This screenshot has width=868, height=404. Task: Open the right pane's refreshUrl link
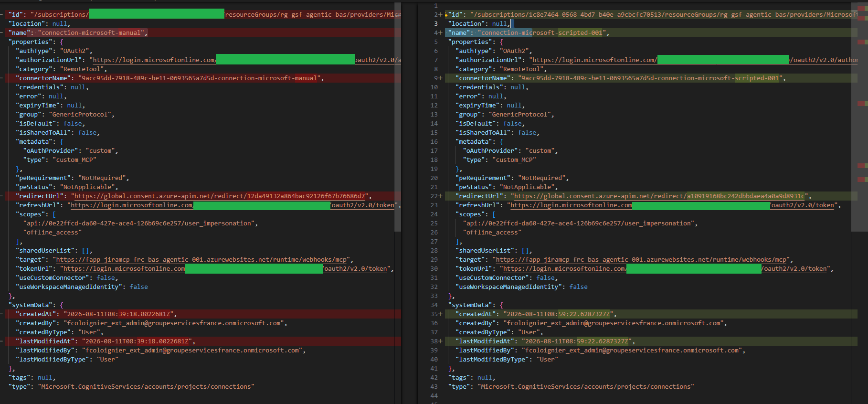672,205
